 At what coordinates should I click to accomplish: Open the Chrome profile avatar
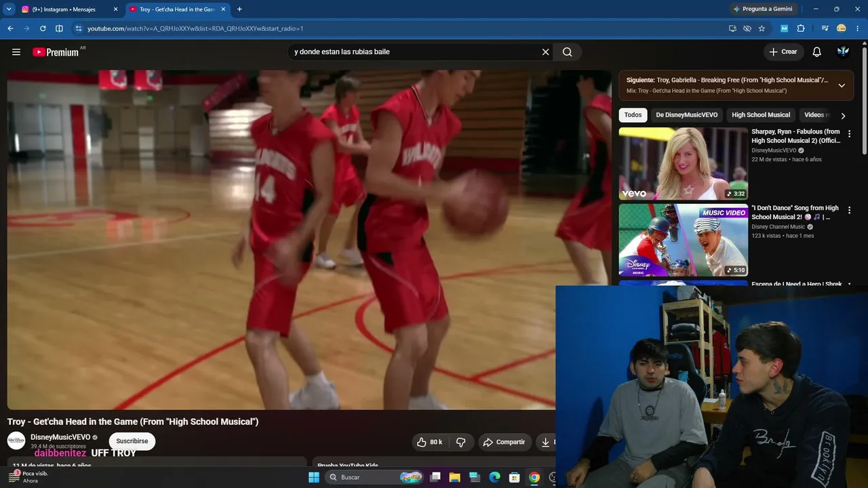pos(842,28)
